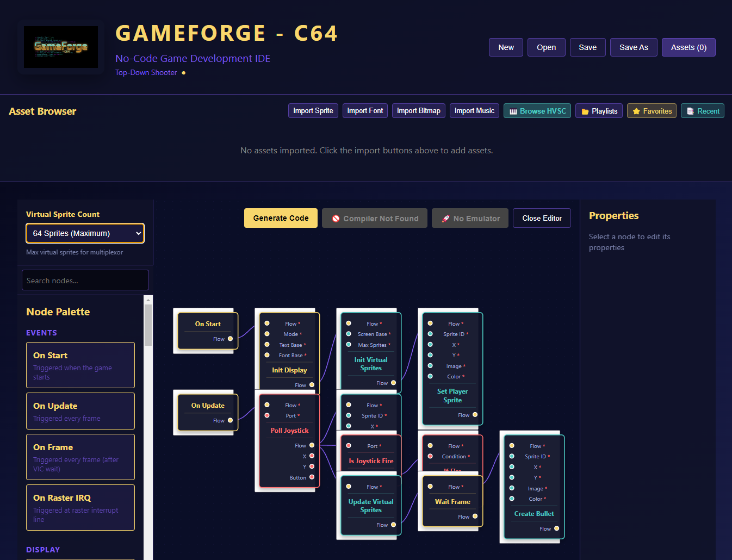Click the rocket icon on No Emulator
732x560 pixels.
(x=445, y=219)
